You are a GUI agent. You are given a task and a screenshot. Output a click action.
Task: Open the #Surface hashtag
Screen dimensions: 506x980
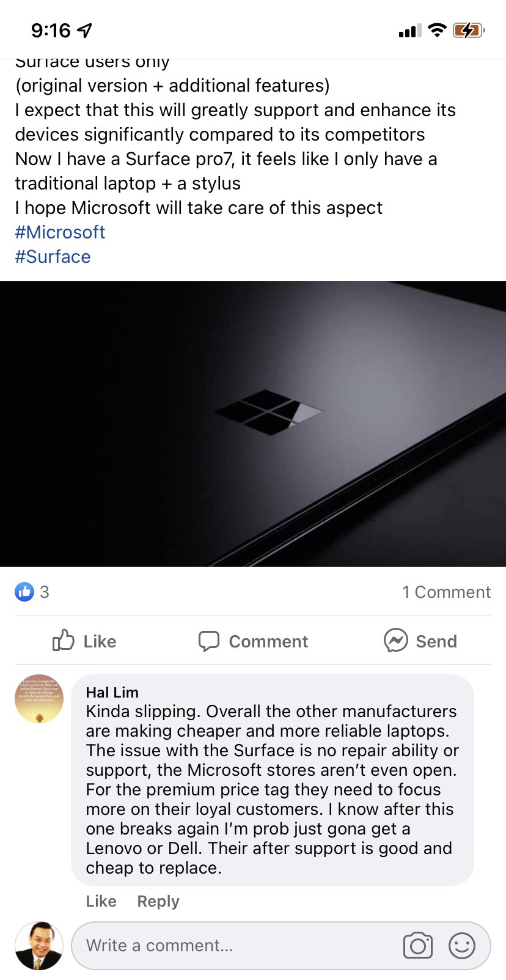pos(53,257)
